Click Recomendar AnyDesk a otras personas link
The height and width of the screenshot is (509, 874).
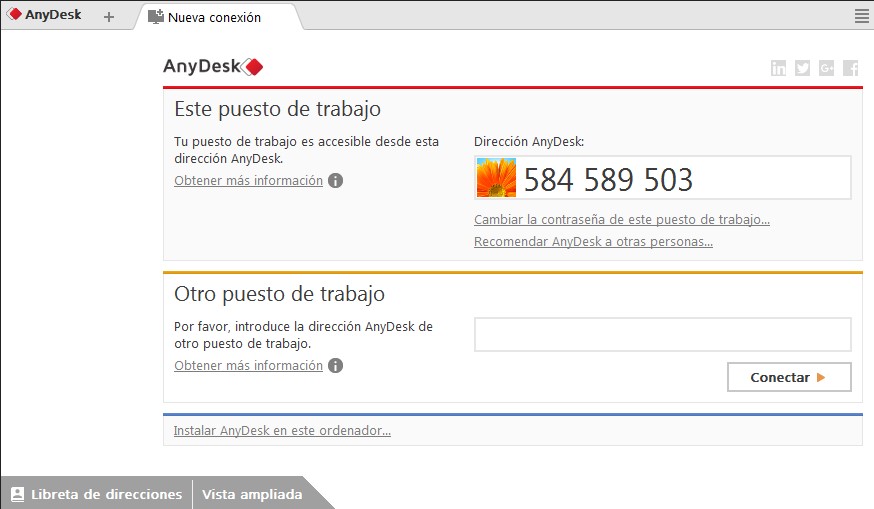coord(593,242)
